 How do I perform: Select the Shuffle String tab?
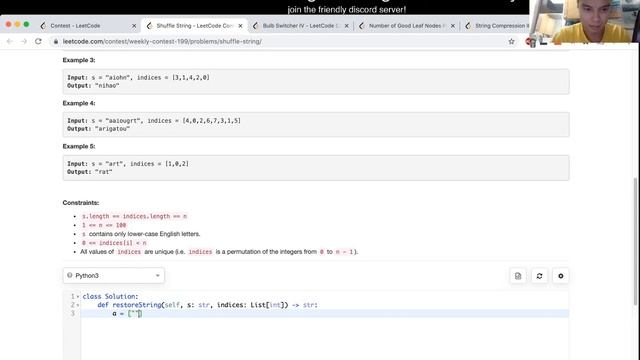click(x=195, y=26)
